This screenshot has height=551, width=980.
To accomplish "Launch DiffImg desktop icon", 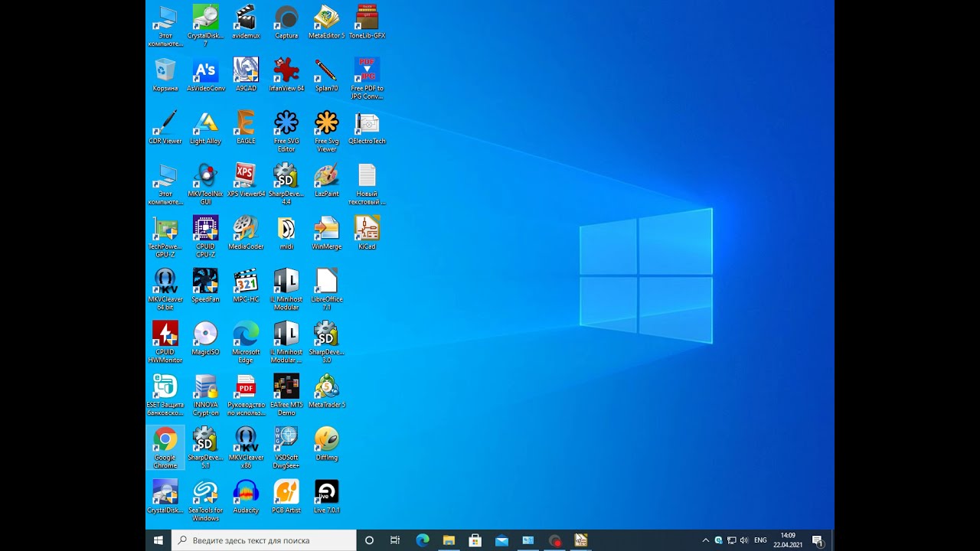I will (x=327, y=445).
